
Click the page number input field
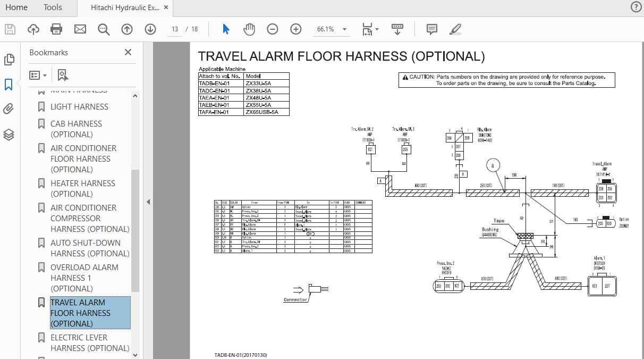pos(174,29)
